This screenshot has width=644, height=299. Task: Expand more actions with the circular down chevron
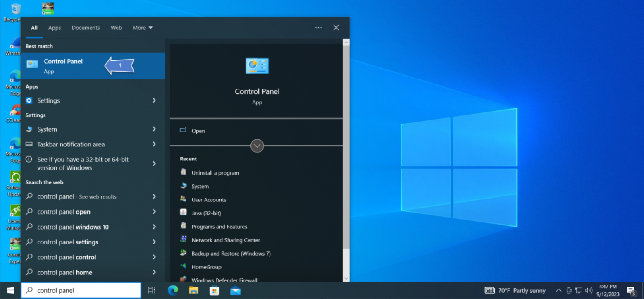(257, 146)
